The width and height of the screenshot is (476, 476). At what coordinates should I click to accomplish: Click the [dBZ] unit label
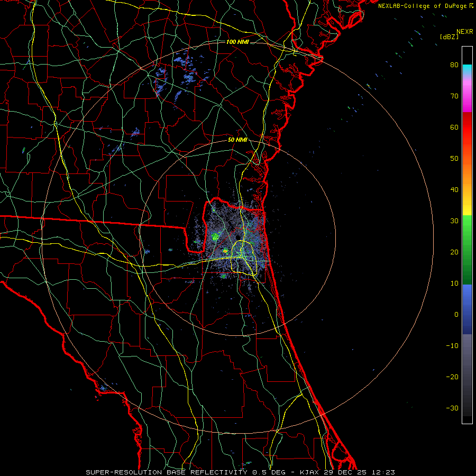click(449, 36)
